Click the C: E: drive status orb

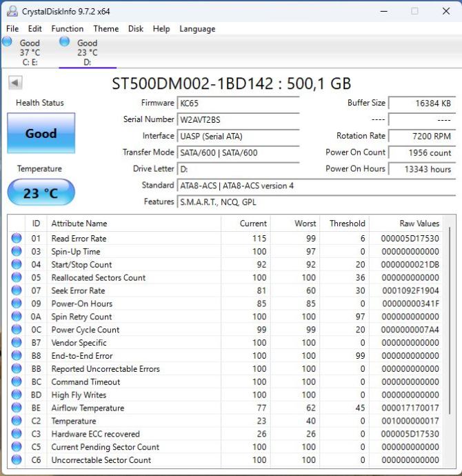(x=8, y=42)
